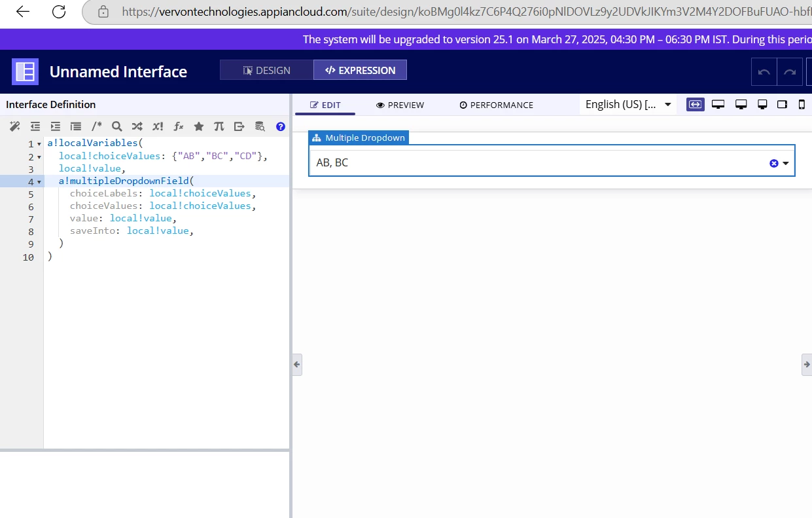The width and height of the screenshot is (812, 518).
Task: Click the Appian interface logo icon
Action: 25,71
